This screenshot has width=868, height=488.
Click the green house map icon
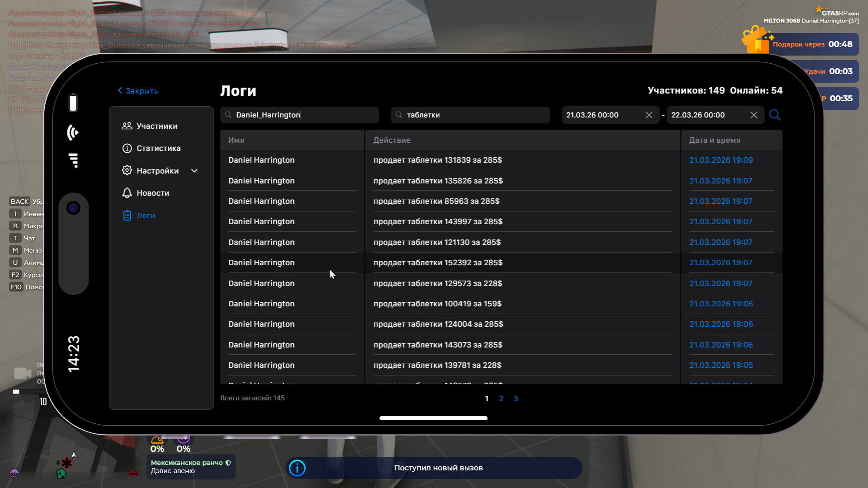pyautogui.click(x=61, y=474)
